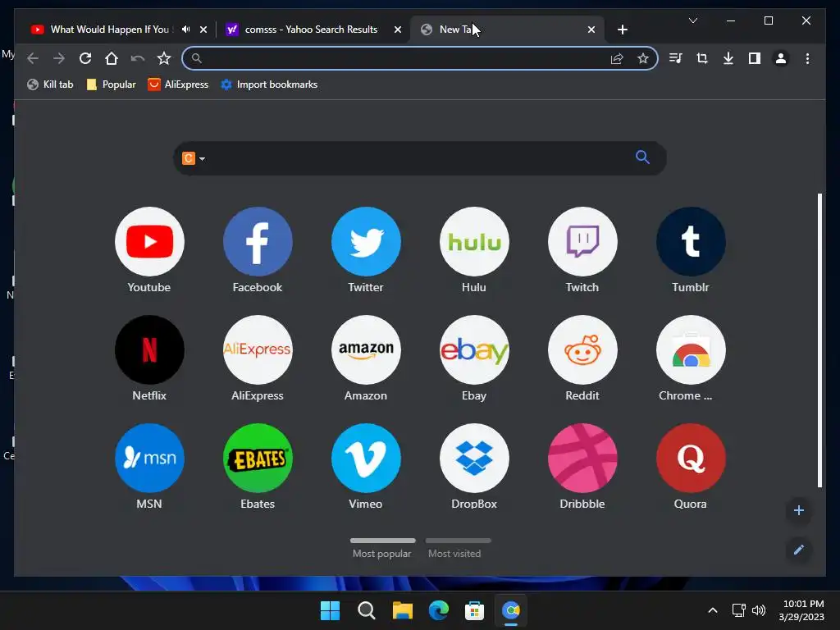This screenshot has width=840, height=630.
Task: Click the star icon left of address bar
Action: click(x=164, y=58)
